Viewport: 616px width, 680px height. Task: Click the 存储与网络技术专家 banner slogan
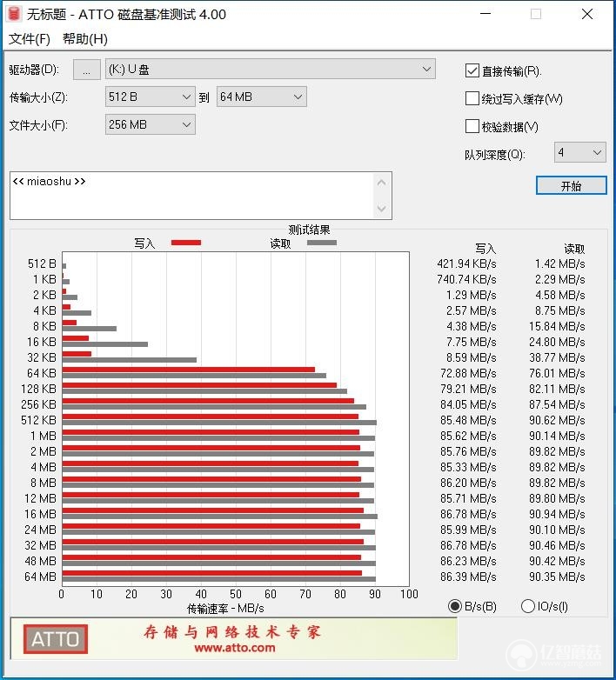pyautogui.click(x=232, y=632)
